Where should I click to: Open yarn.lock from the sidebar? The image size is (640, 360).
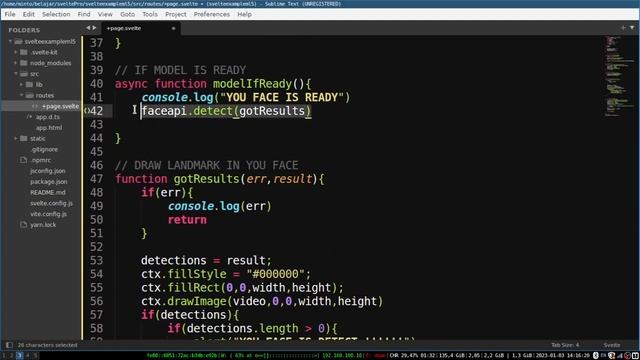click(x=43, y=225)
